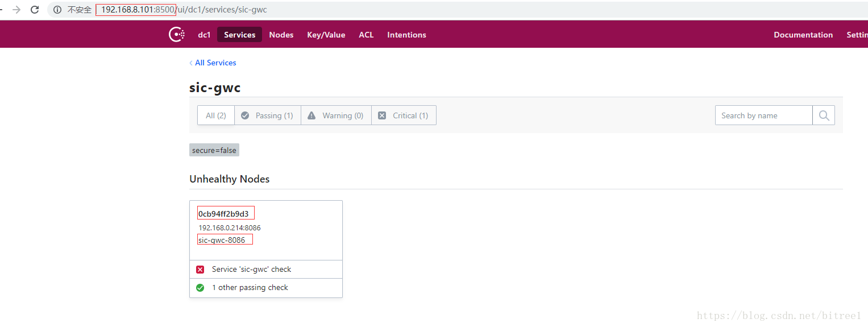Go back via All Services link

click(213, 63)
